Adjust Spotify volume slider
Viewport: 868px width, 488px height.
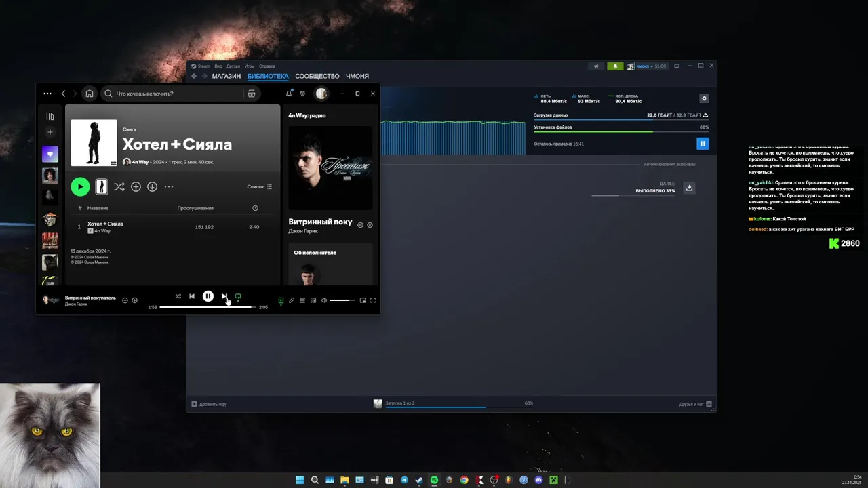click(x=342, y=300)
